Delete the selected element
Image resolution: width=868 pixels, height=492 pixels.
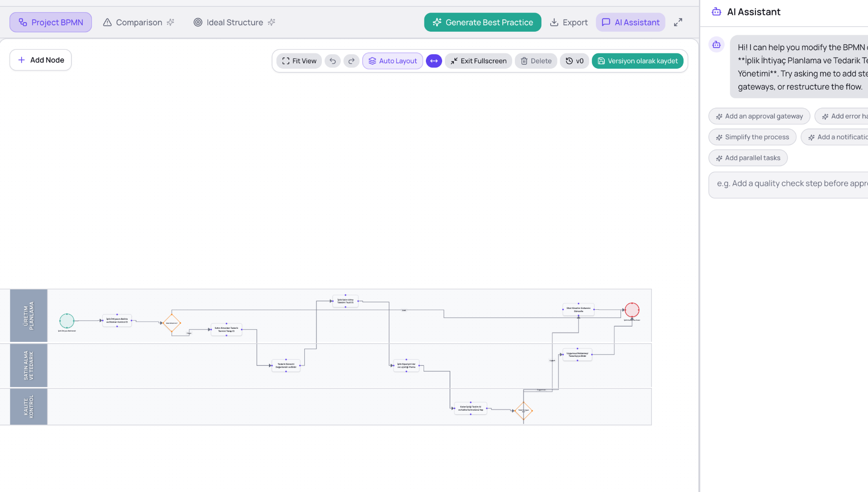tap(536, 61)
